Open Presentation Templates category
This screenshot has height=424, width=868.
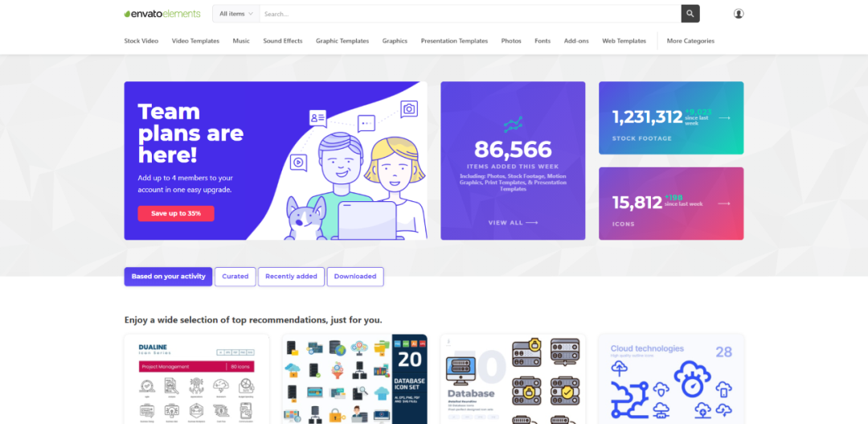tap(454, 41)
